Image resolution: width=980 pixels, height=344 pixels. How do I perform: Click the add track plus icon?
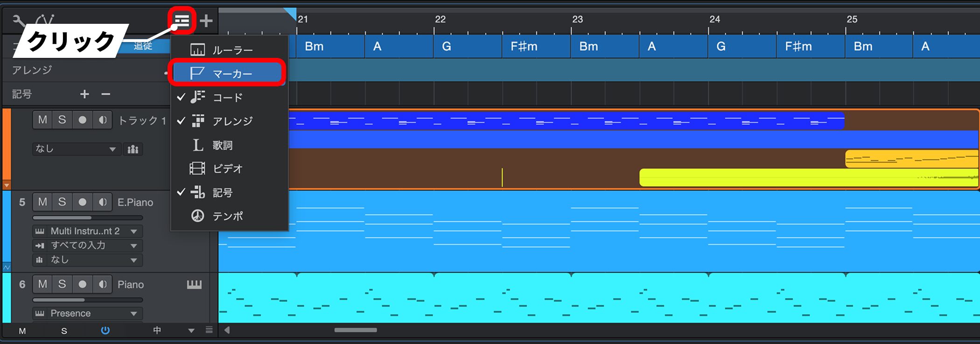point(206,21)
